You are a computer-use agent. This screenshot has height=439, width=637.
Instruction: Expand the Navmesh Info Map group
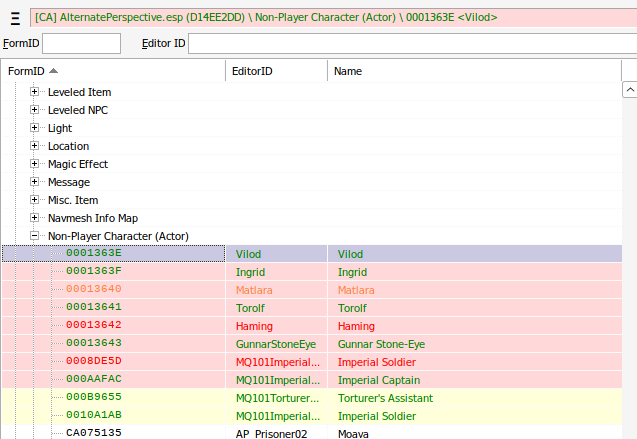click(x=35, y=218)
